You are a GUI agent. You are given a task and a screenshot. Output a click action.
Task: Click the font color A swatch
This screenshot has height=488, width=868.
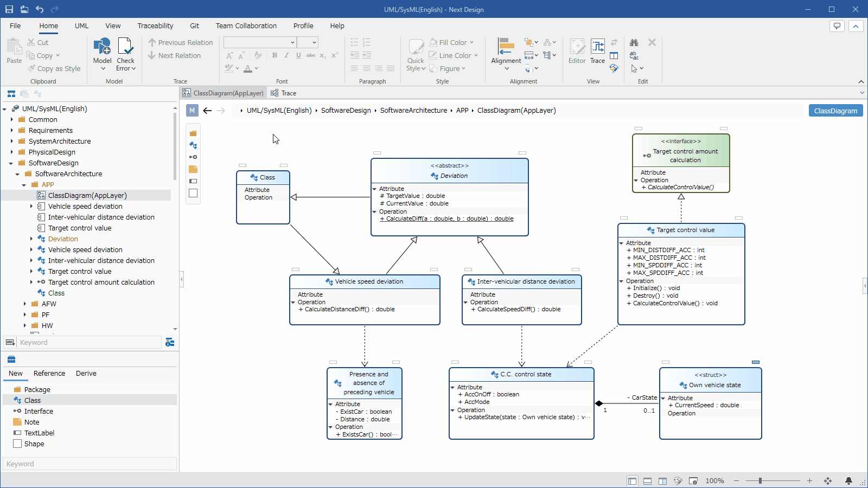click(248, 68)
